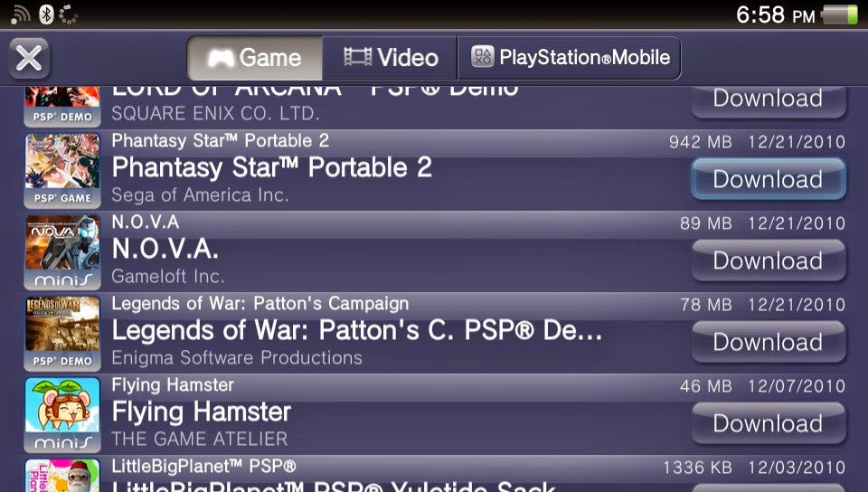Tap the Legends of War cover icon
Screen dimensions: 868x492
tap(62, 333)
